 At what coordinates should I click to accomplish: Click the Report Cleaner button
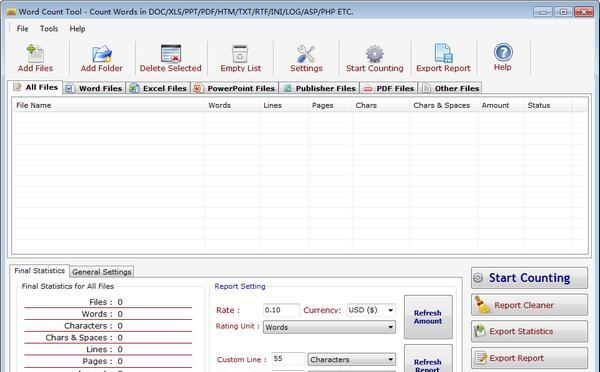pyautogui.click(x=529, y=305)
